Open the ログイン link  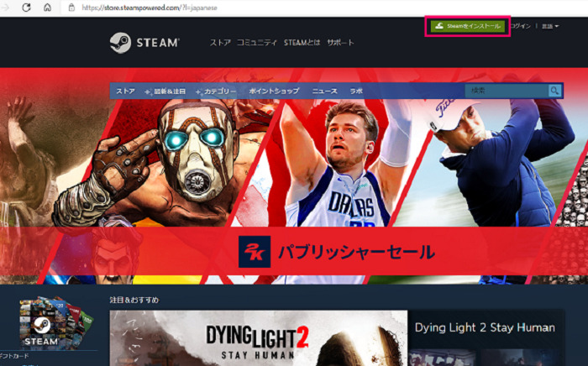tap(521, 26)
